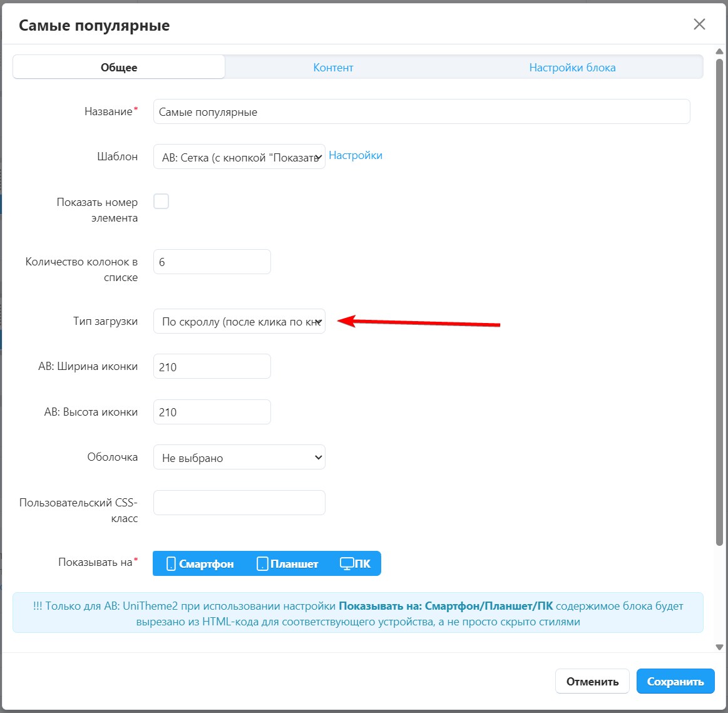Viewport: 728px width, 713px height.
Task: Switch to the Настройки блока tab
Action: click(x=572, y=68)
